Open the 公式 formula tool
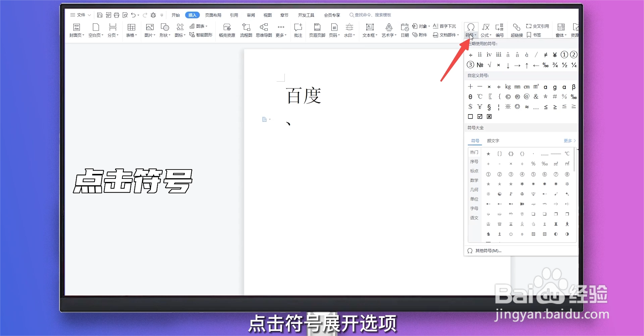The height and width of the screenshot is (336, 644). (x=485, y=30)
